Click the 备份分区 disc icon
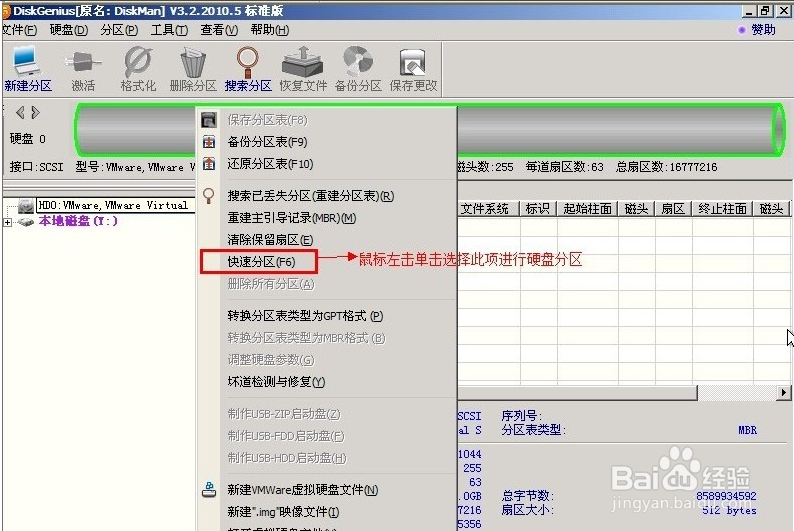Viewport: 794px width, 531px height. [358, 62]
